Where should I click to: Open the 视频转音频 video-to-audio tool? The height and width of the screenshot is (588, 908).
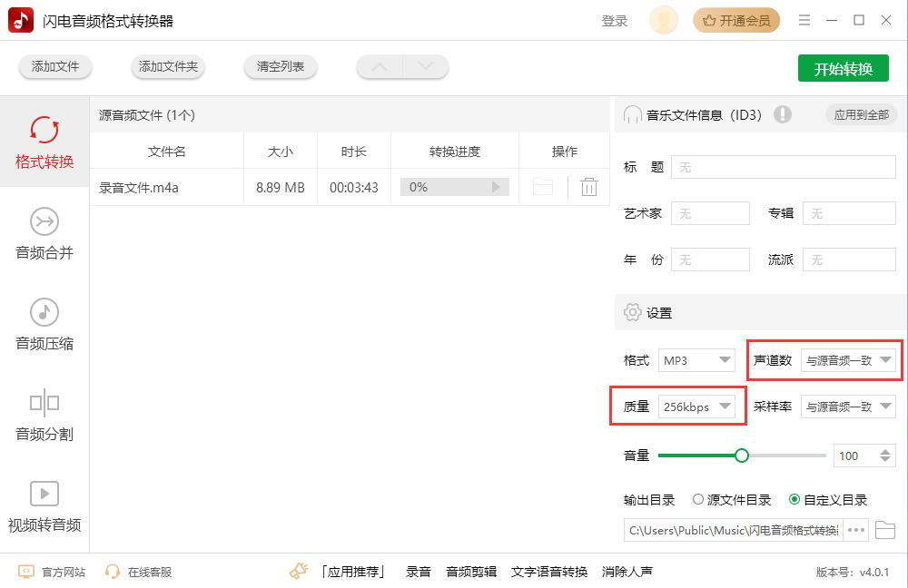[44, 506]
